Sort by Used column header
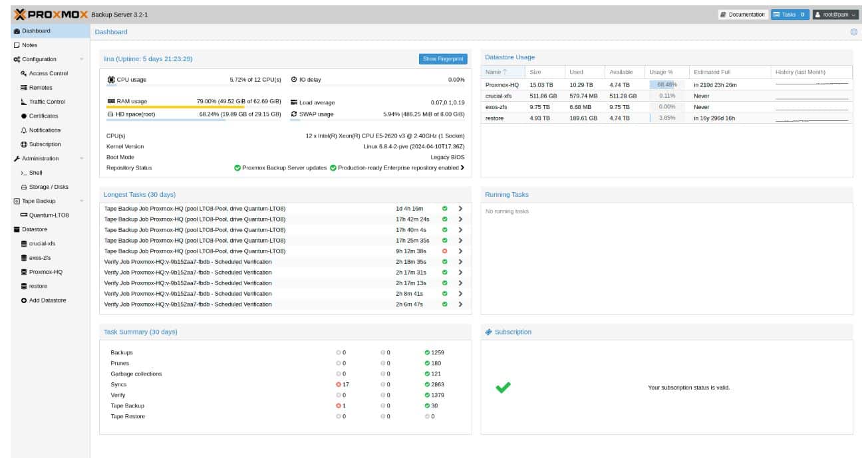The width and height of the screenshot is (868, 458). [x=585, y=72]
